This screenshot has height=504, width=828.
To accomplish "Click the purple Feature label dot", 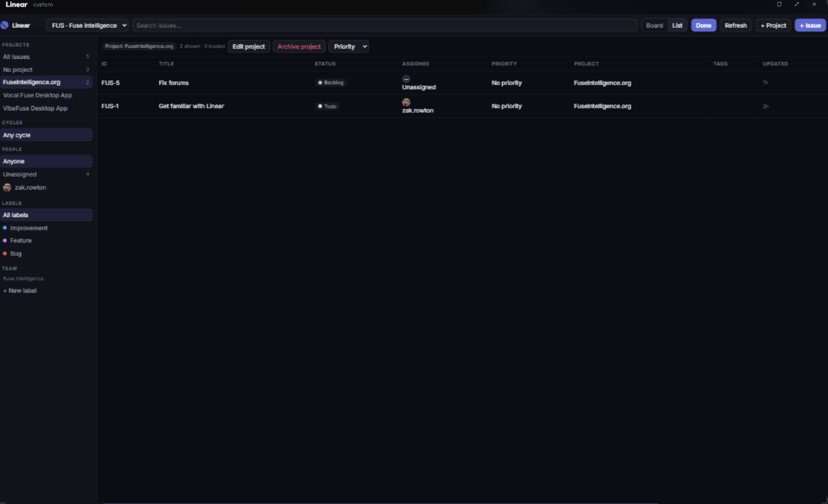I will 5,240.
